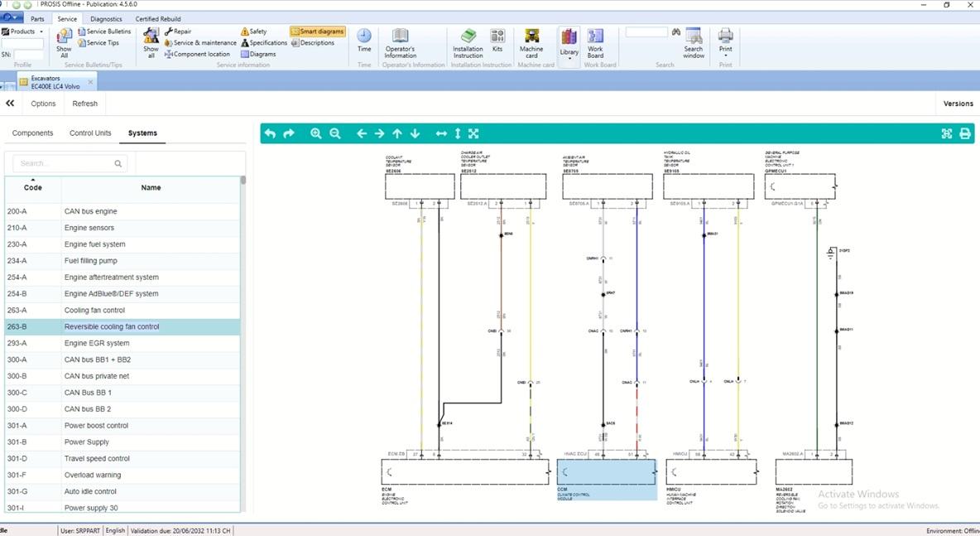Click the systems list Search field
This screenshot has height=536, width=980.
pyautogui.click(x=70, y=163)
